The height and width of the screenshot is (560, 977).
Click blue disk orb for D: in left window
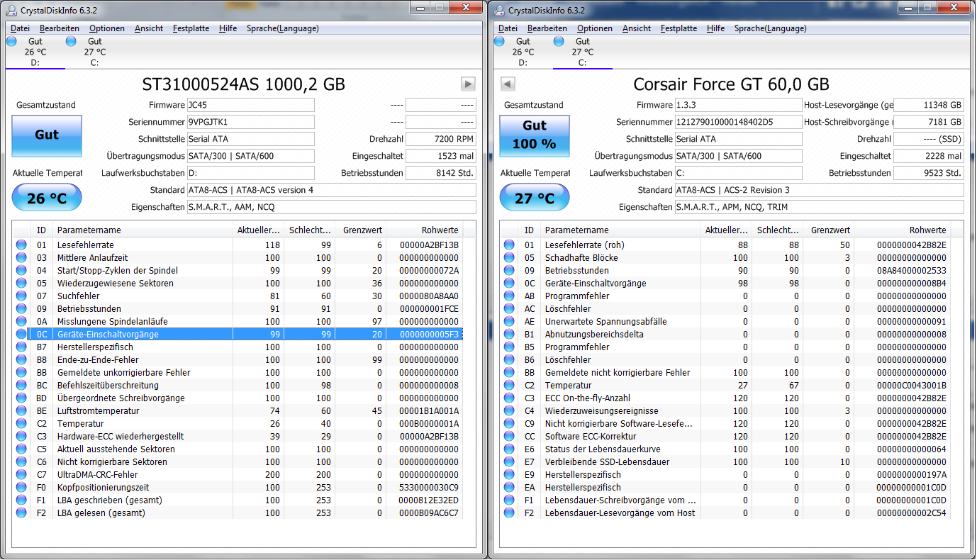(x=11, y=41)
